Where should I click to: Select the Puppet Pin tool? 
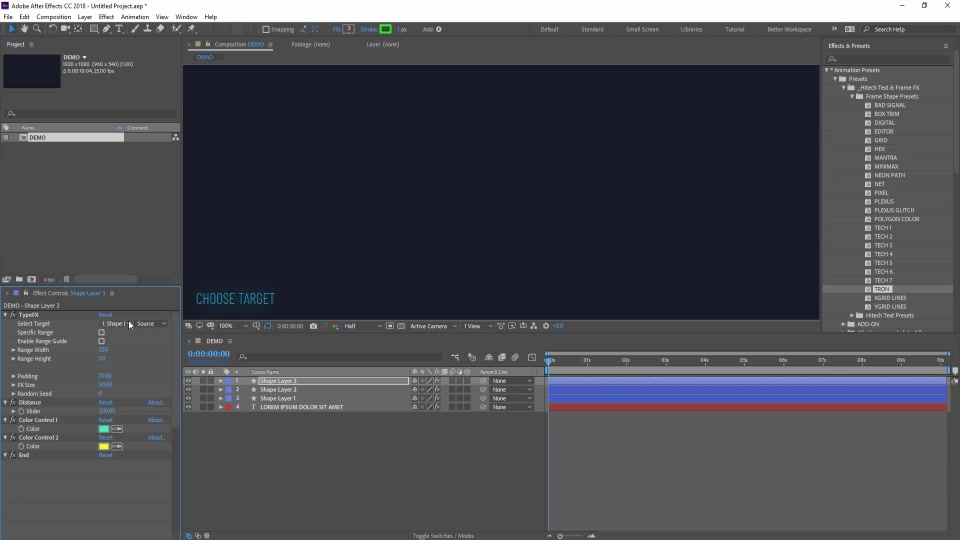[x=191, y=29]
